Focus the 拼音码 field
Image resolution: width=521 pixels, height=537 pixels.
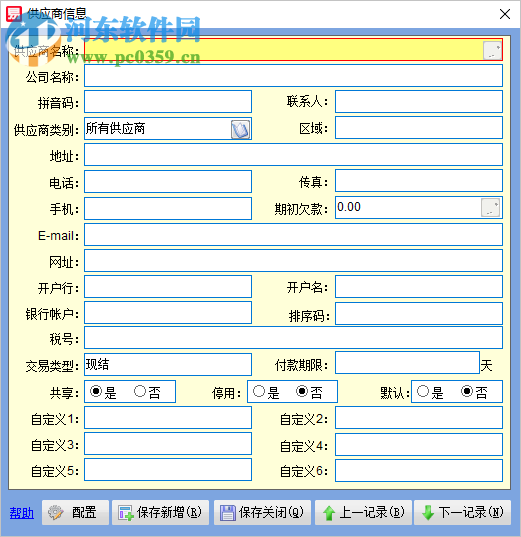click(168, 101)
